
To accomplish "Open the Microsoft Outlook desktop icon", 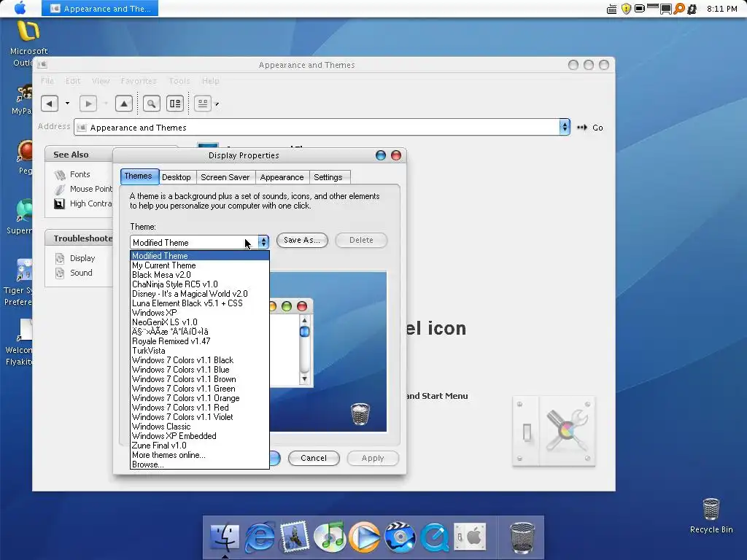I will [28, 43].
